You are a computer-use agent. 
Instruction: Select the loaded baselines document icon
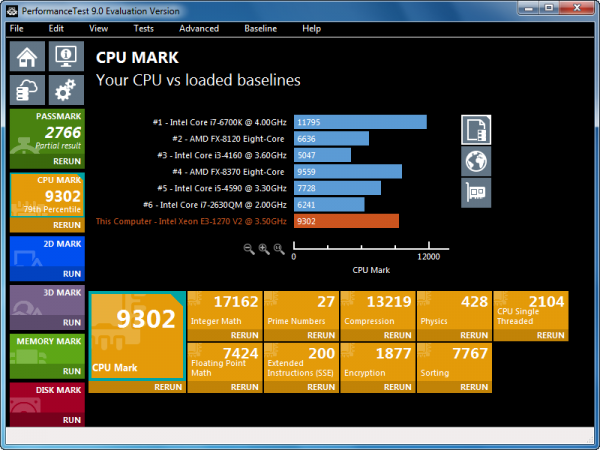(476, 130)
